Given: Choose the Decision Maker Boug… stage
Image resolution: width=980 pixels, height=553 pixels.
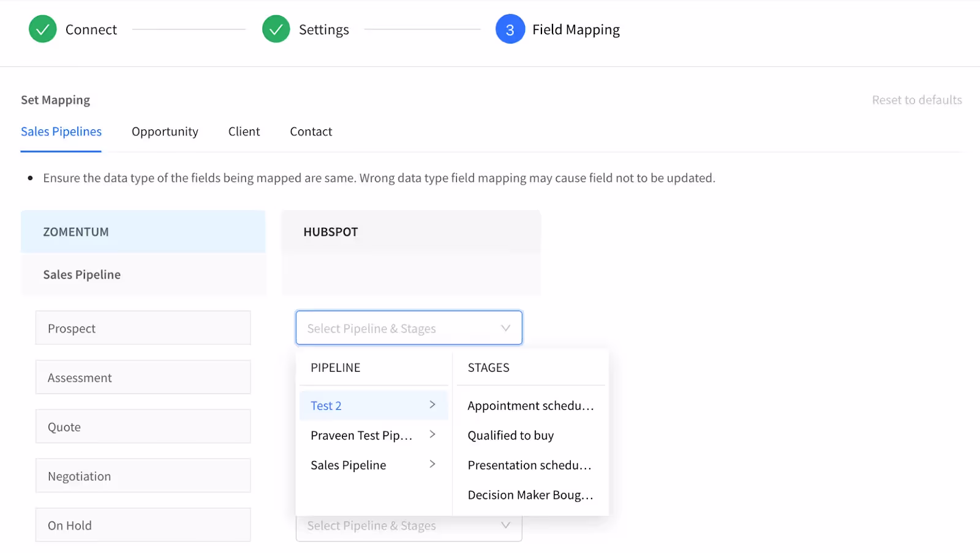Looking at the screenshot, I should coord(530,495).
